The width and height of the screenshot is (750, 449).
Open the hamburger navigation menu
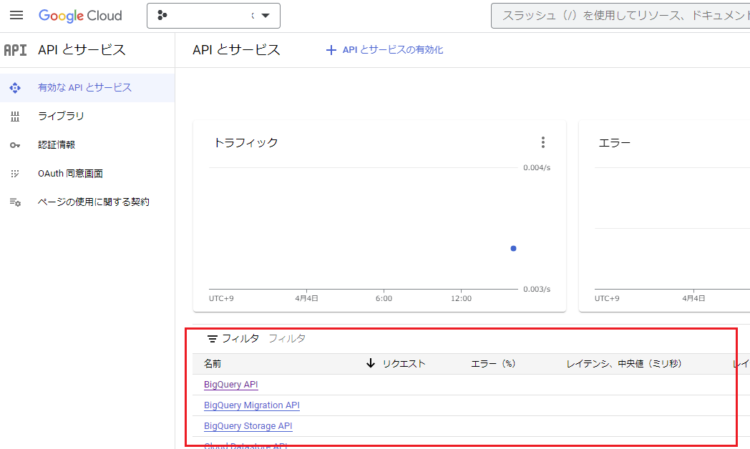pos(16,15)
